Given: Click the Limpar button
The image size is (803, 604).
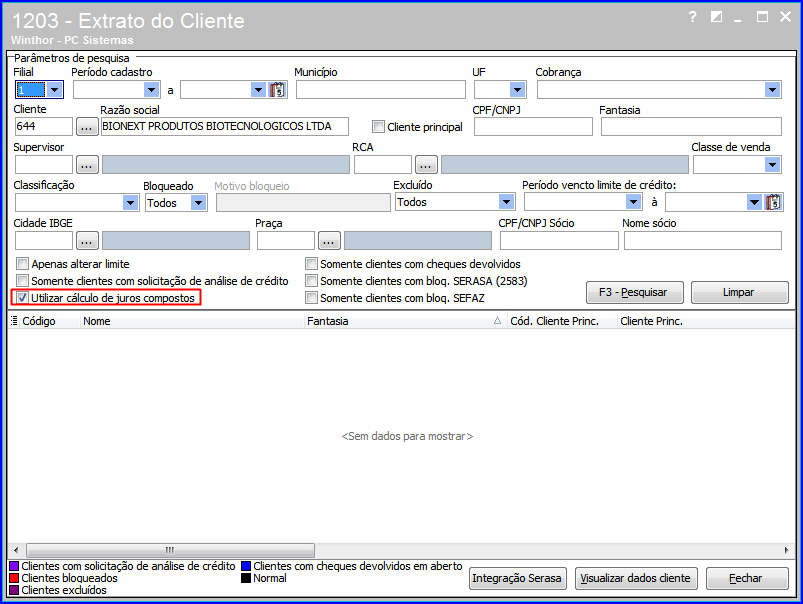Looking at the screenshot, I should pos(739,292).
